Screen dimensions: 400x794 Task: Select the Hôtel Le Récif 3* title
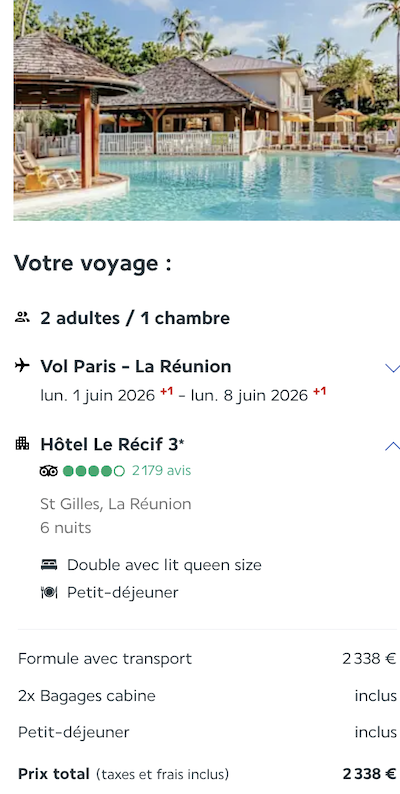pos(112,444)
